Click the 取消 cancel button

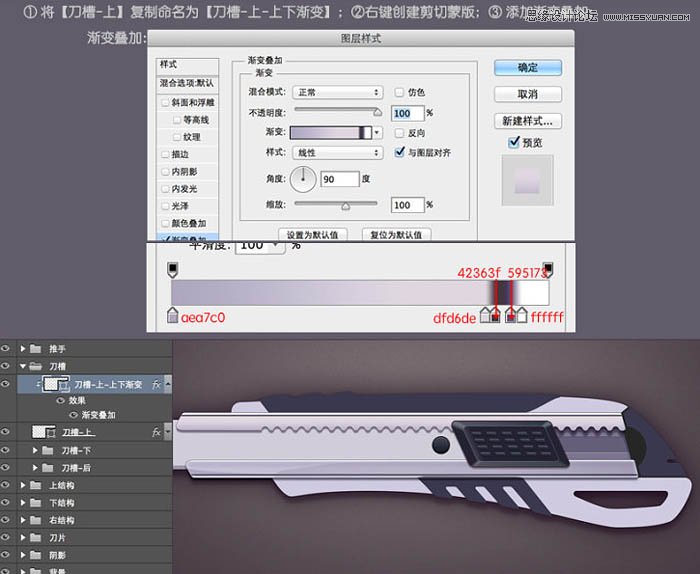coord(528,94)
